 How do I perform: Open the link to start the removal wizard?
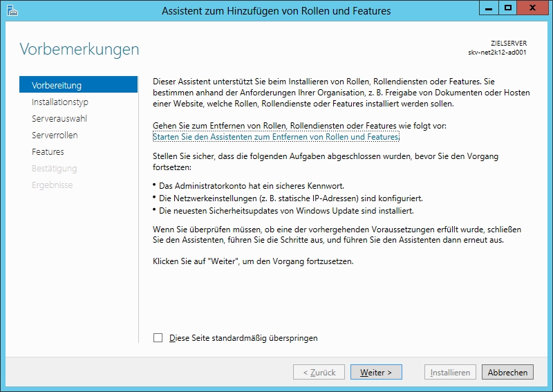tap(275, 137)
